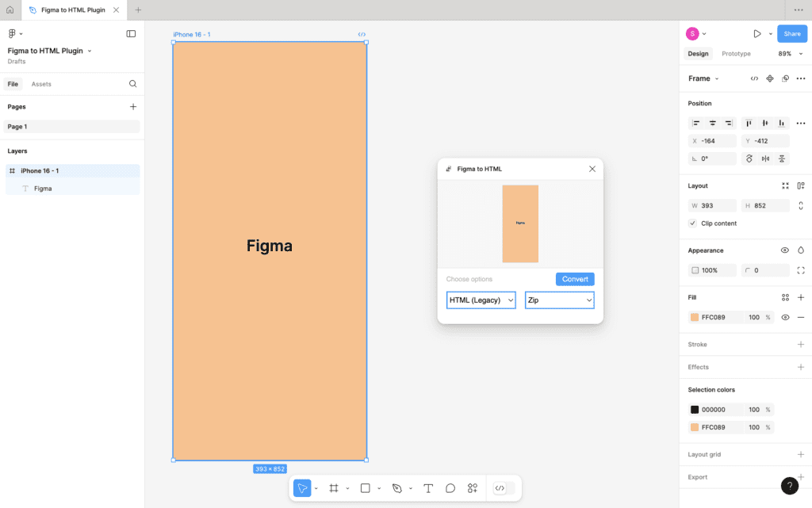Viewport: 812px width, 508px height.
Task: Select the iPhone 16 - 1 layer
Action: coord(72,170)
